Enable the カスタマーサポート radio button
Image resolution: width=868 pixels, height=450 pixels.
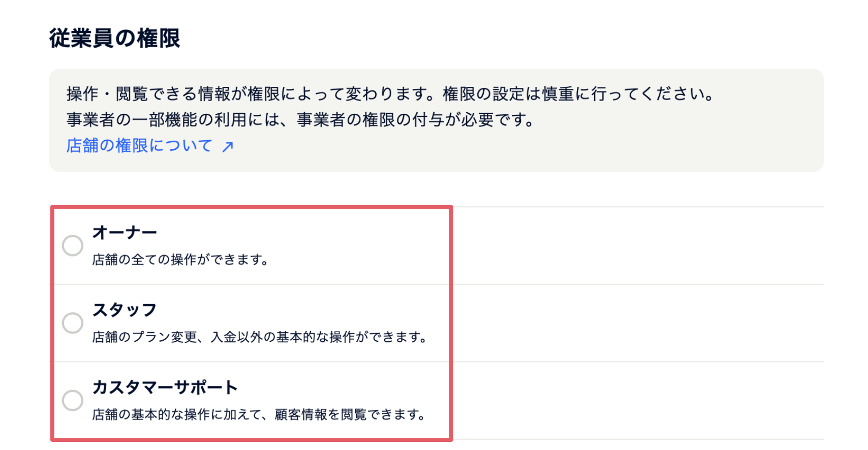[73, 400]
